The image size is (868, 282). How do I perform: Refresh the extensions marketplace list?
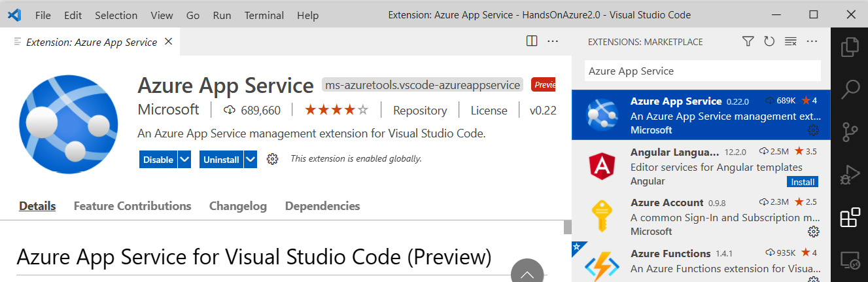point(769,41)
